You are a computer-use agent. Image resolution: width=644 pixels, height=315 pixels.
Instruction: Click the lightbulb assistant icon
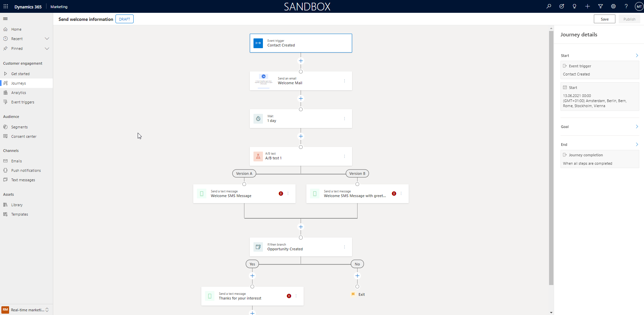[574, 6]
